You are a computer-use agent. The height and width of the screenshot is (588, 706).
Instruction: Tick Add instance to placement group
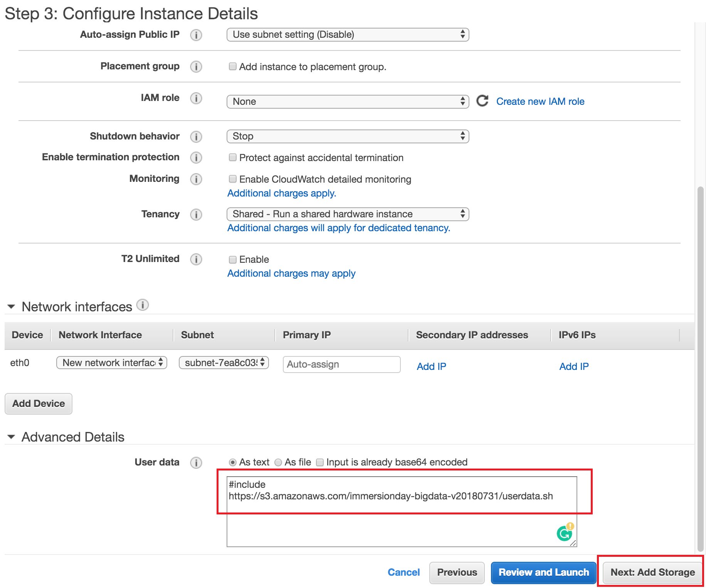[x=232, y=66]
